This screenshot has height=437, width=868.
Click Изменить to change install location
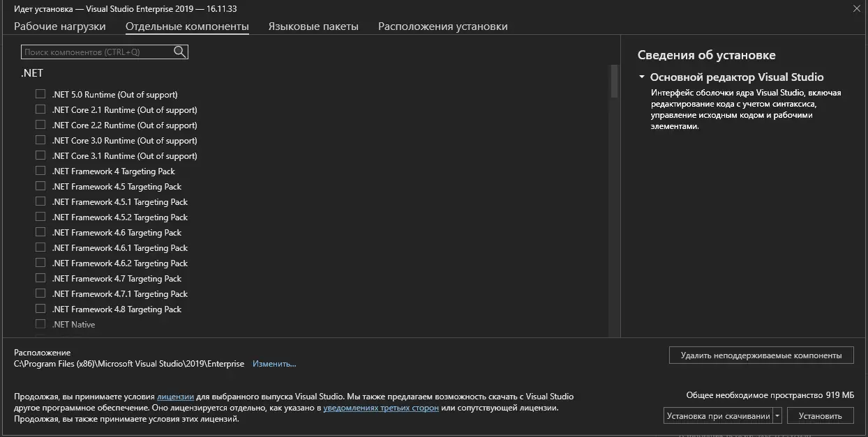(x=274, y=363)
